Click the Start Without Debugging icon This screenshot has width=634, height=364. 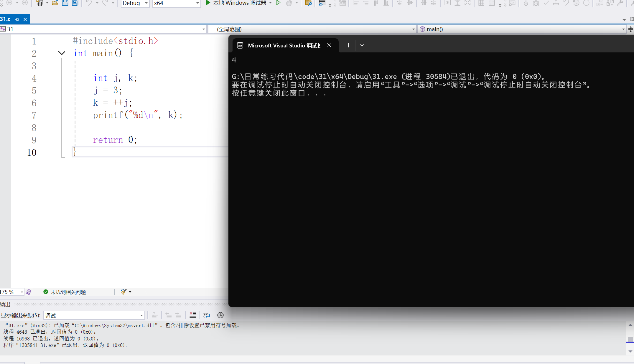tap(278, 3)
